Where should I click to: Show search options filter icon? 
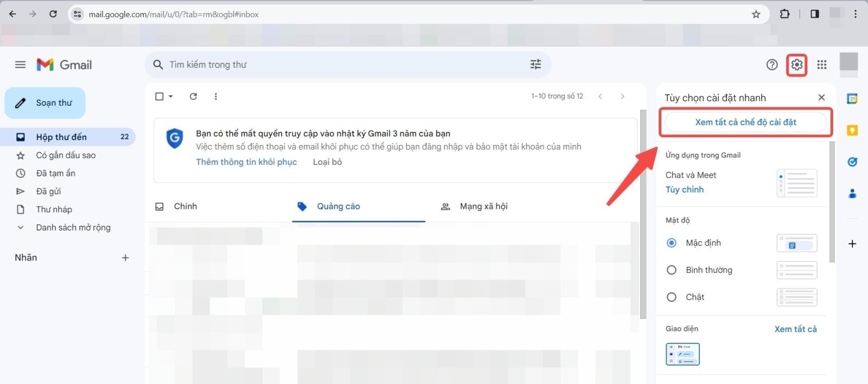click(535, 65)
